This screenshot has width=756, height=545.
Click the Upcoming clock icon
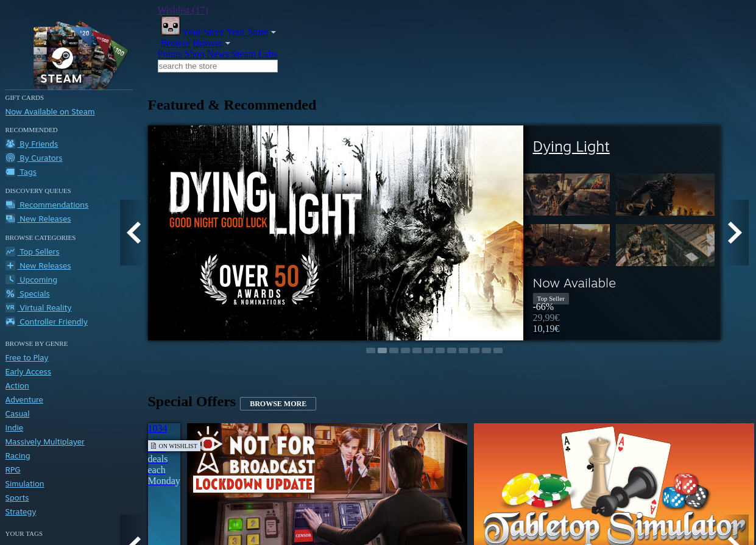click(x=10, y=280)
